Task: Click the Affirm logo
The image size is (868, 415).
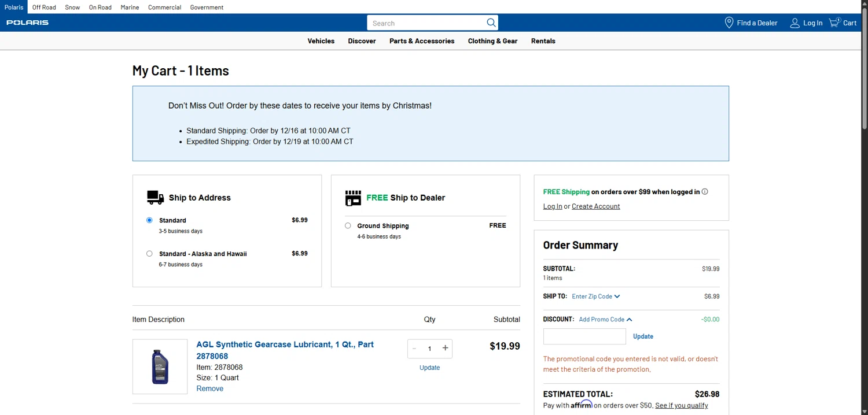Action: (x=582, y=405)
